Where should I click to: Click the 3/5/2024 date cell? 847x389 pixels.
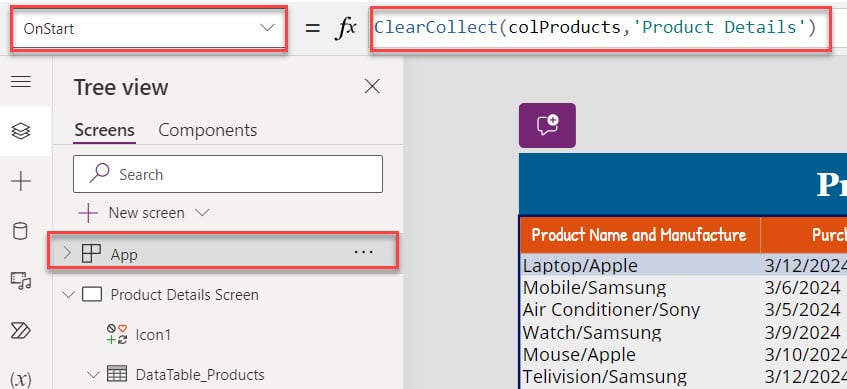(802, 310)
